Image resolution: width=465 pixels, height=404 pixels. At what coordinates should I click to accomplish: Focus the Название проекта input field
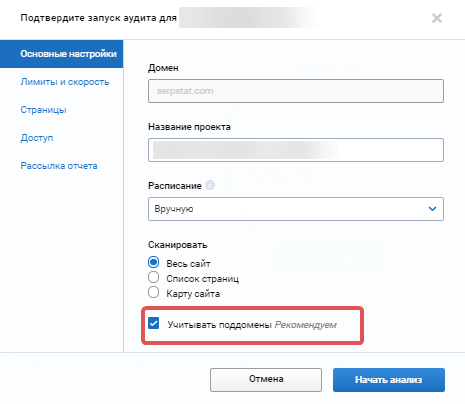[296, 150]
